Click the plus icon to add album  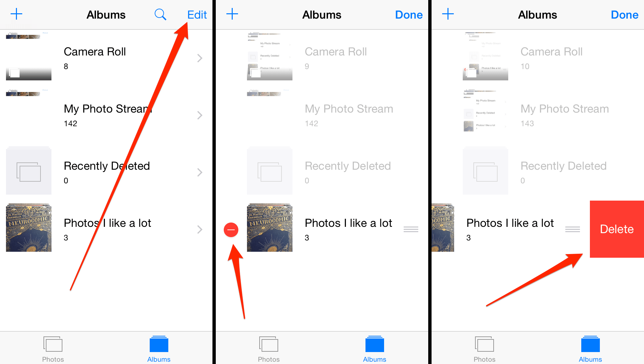click(16, 14)
